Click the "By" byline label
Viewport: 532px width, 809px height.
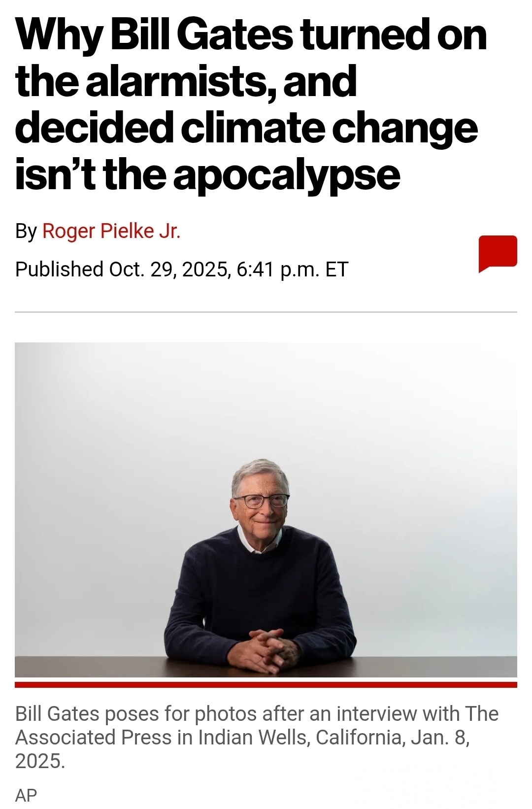[26, 232]
